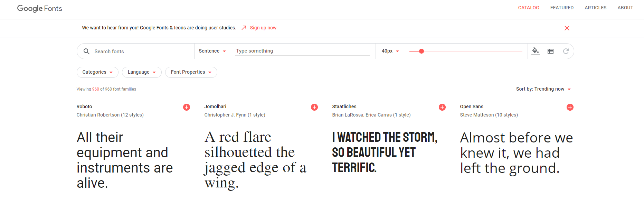644x204 pixels.
Task: Add Roboto with its plus icon
Action: pyautogui.click(x=187, y=107)
